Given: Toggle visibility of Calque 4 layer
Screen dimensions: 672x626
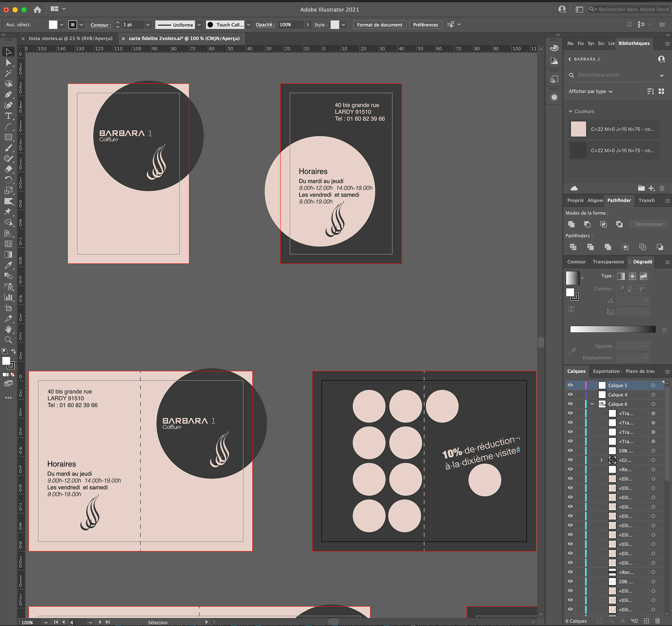Looking at the screenshot, I should click(570, 395).
